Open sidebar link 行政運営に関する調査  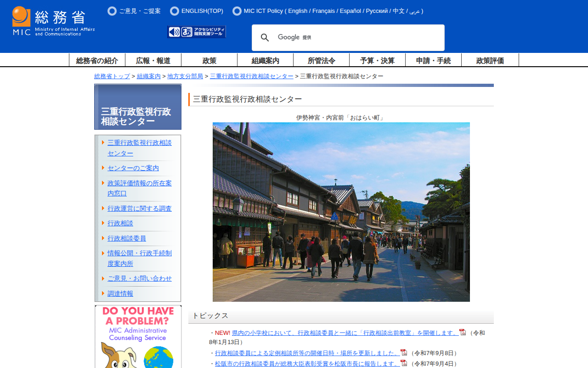[x=140, y=209]
